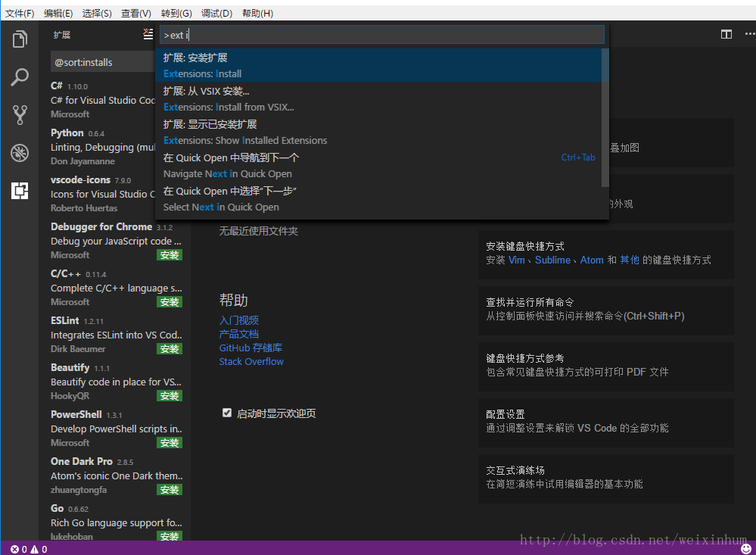The image size is (756, 555).
Task: Click the Vim keymap link
Action: pyautogui.click(x=516, y=260)
